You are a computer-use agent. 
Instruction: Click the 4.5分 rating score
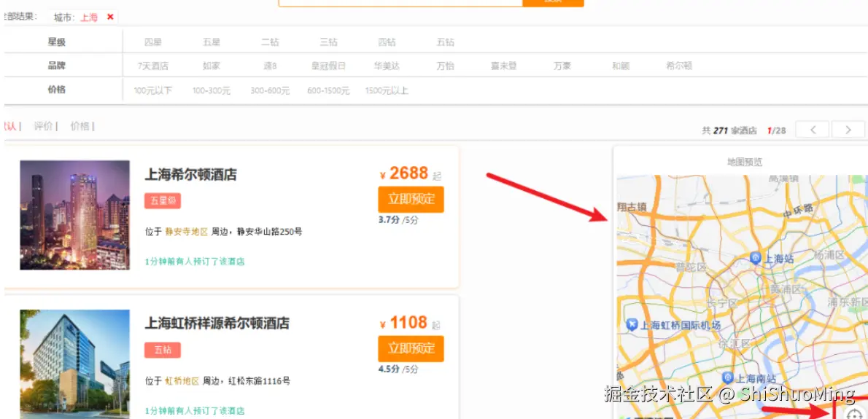[390, 369]
